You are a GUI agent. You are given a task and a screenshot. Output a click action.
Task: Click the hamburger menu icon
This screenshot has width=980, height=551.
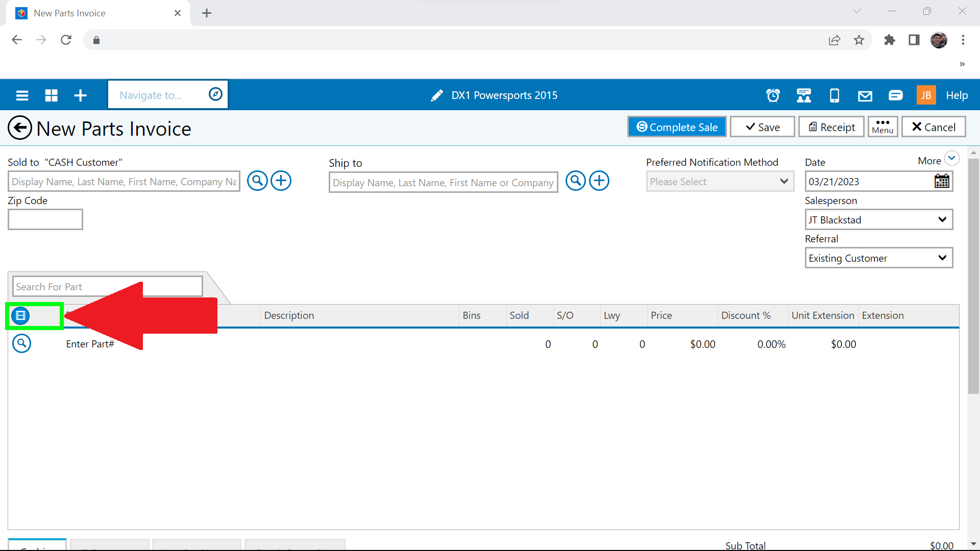coord(22,95)
